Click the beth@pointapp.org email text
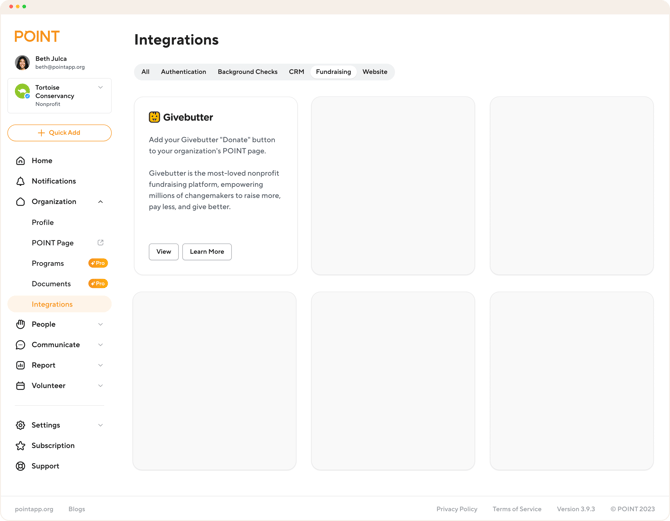 pos(60,67)
